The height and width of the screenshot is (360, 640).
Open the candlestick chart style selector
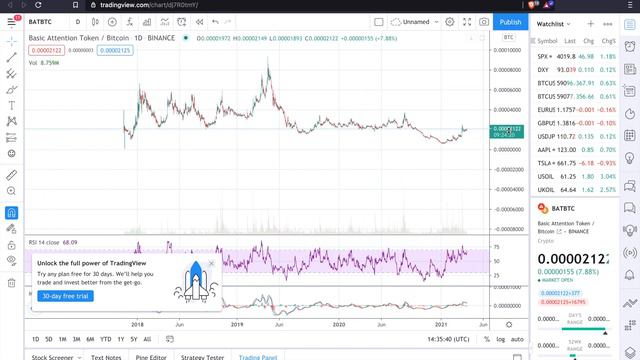[x=95, y=22]
